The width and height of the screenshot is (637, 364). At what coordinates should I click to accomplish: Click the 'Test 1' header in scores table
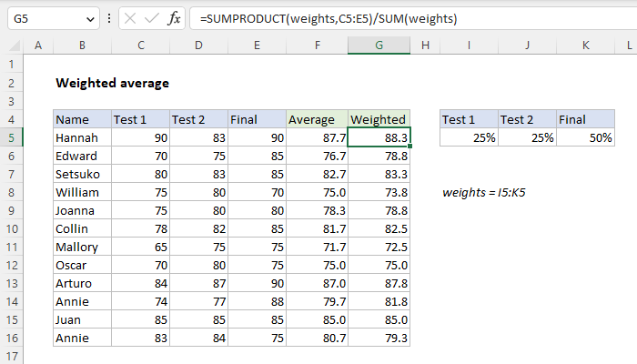[x=140, y=119]
